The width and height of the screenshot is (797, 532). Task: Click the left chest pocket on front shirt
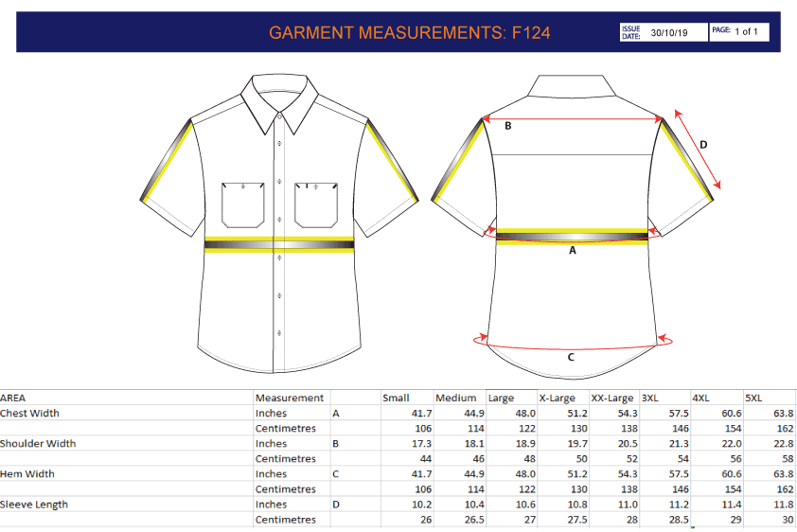[243, 205]
